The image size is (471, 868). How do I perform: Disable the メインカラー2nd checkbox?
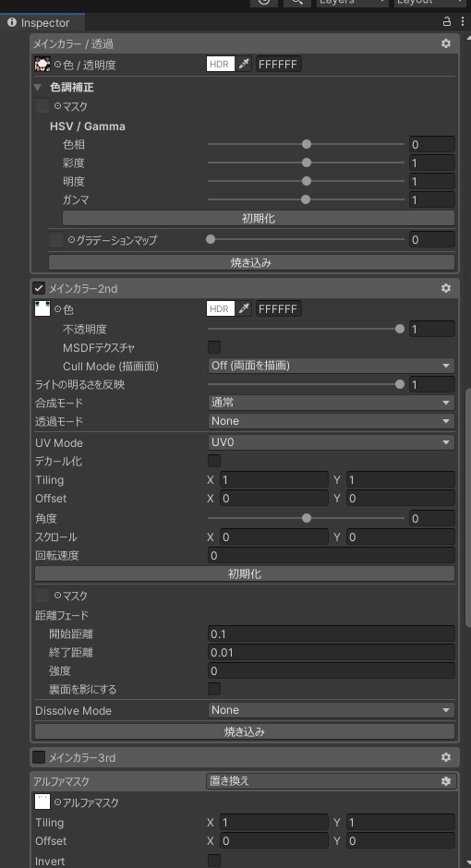point(39,288)
